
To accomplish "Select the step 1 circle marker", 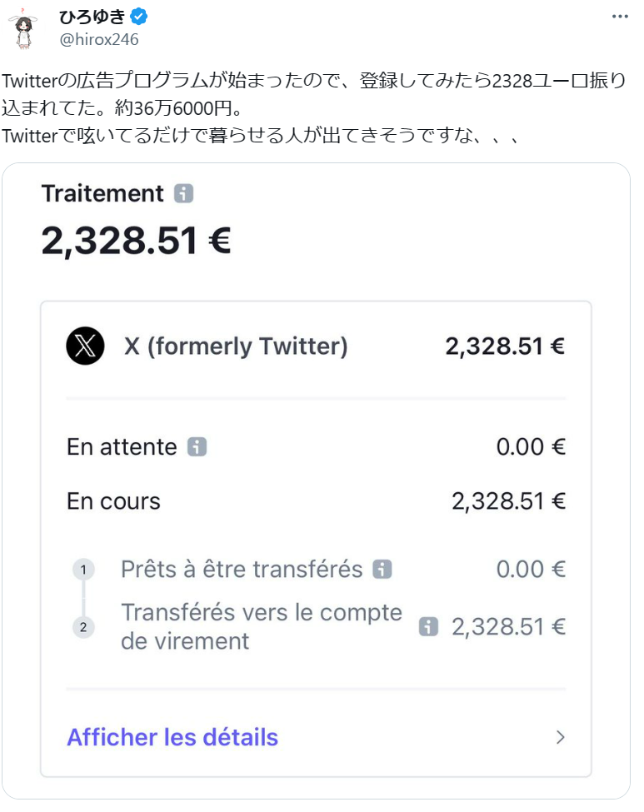I will click(83, 570).
